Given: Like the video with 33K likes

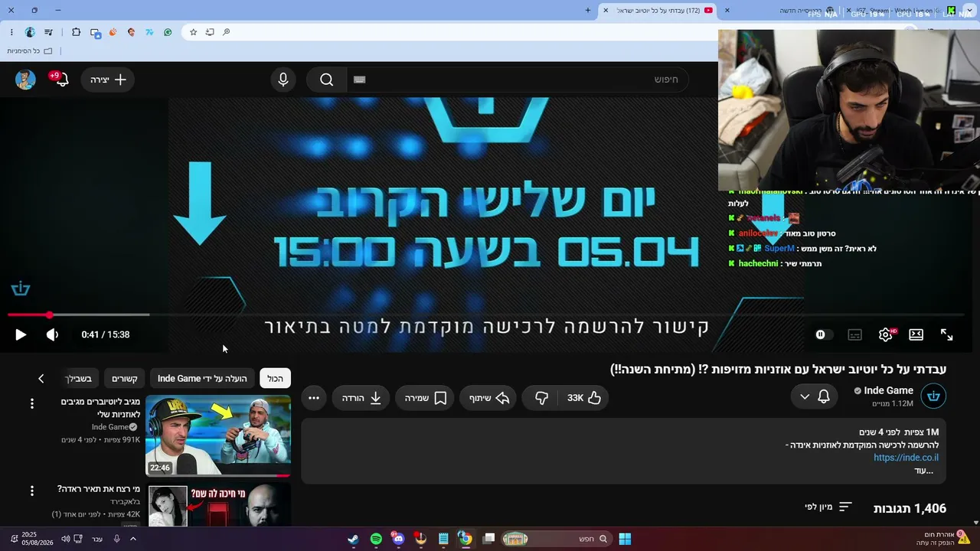Looking at the screenshot, I should 585,398.
